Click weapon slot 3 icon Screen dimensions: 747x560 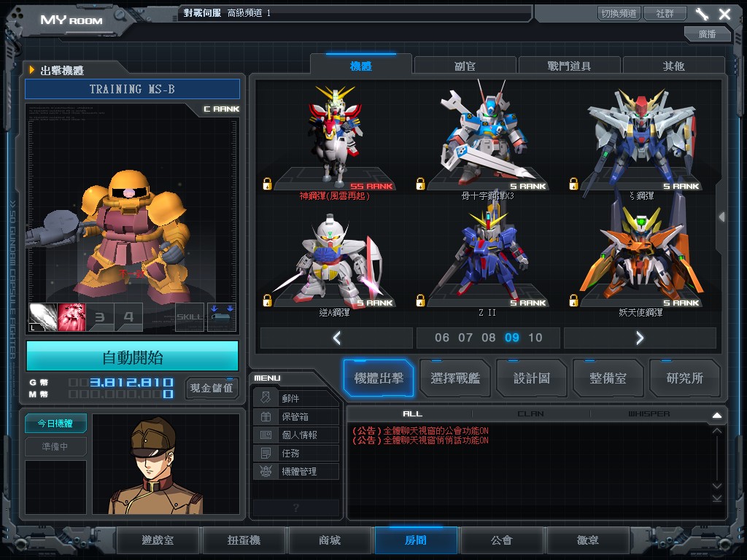click(100, 317)
